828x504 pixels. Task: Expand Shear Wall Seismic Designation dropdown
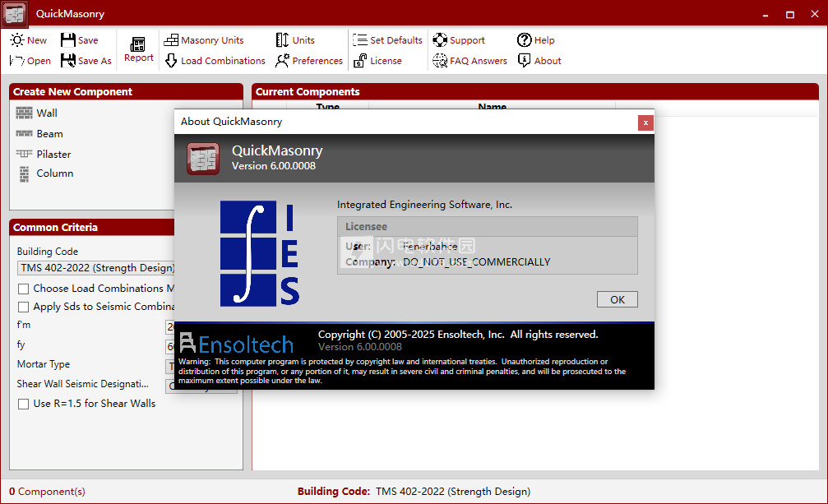[171, 386]
